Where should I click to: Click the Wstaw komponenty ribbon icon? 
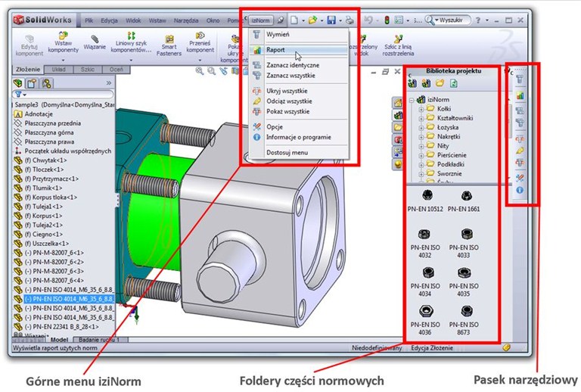pyautogui.click(x=63, y=36)
